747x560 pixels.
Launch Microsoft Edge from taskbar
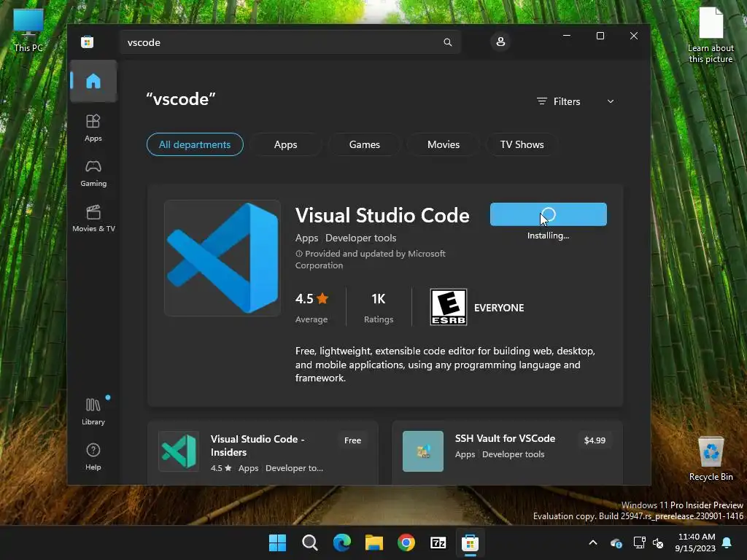342,542
